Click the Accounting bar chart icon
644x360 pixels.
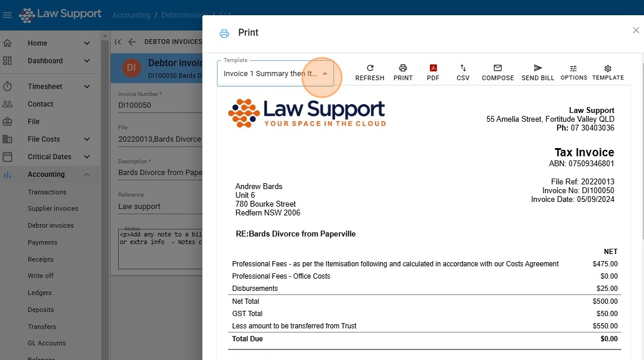tap(8, 174)
